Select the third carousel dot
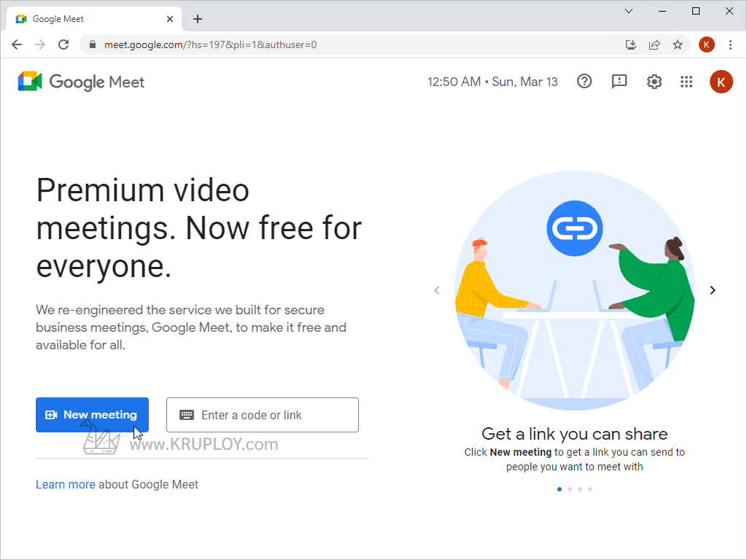The height and width of the screenshot is (560, 747). tap(580, 489)
